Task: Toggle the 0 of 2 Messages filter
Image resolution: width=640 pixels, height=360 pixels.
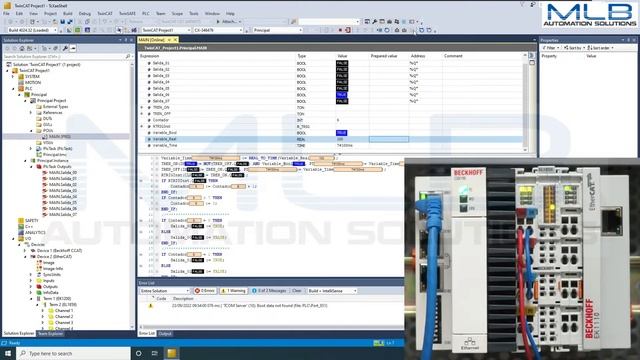Action: [269, 291]
